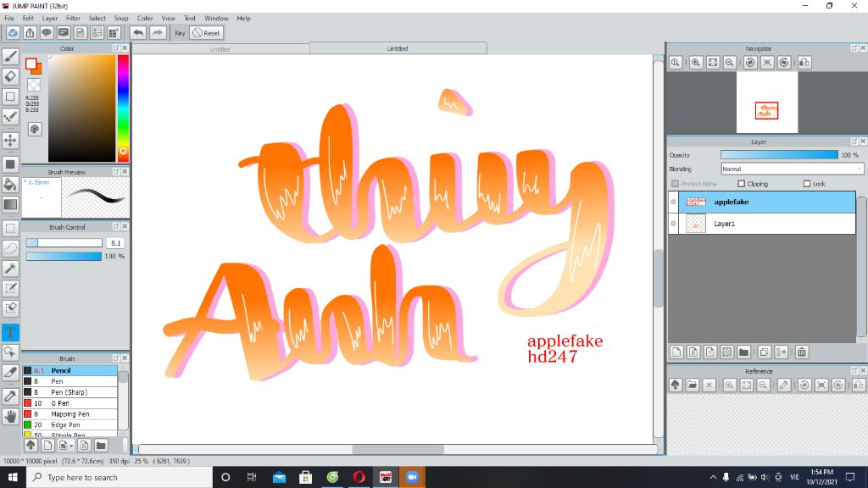Open the add-brush dropdown arrow
This screenshot has height=488, width=868.
71,446
